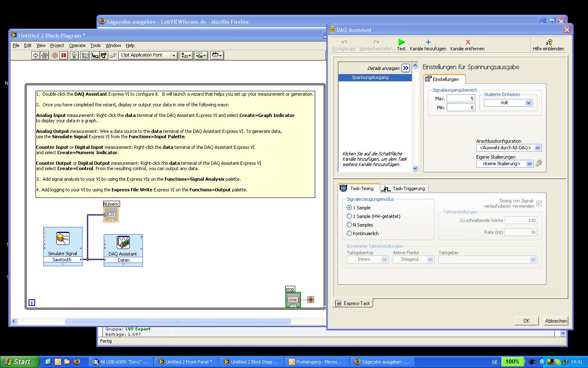The width and height of the screenshot is (588, 368).
Task: Click the Step Out toolbar icon
Action: coord(113,55)
